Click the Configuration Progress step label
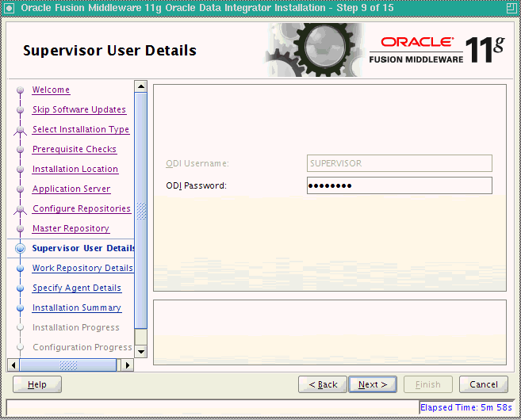 82,347
